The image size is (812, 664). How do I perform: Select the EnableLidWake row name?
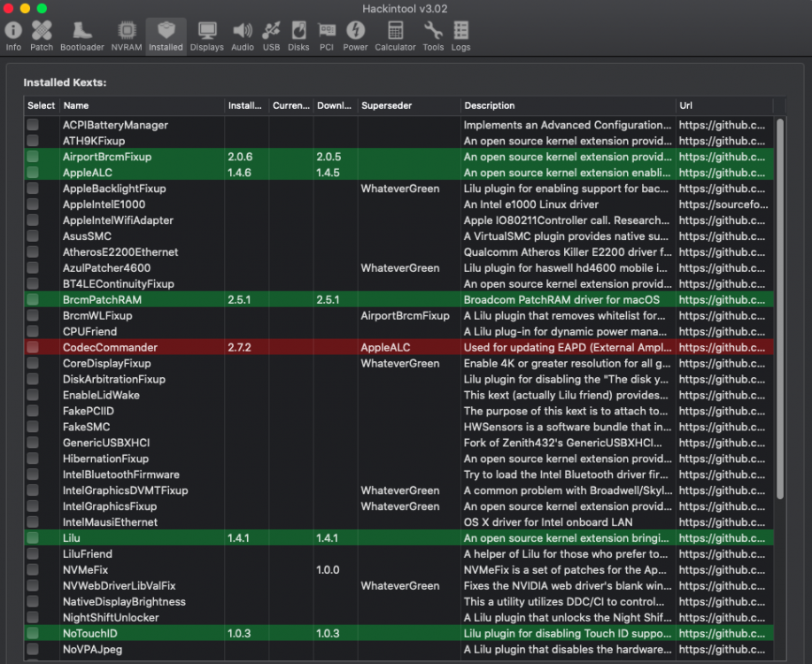[101, 395]
